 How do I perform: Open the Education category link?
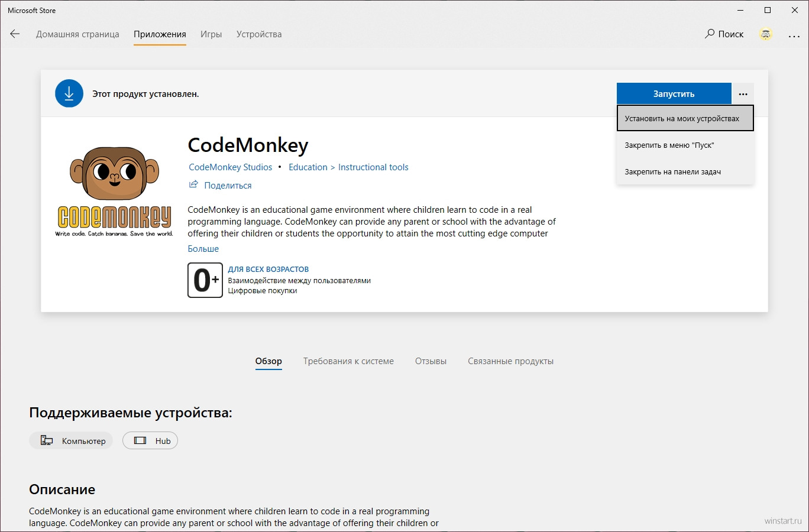[x=308, y=167]
